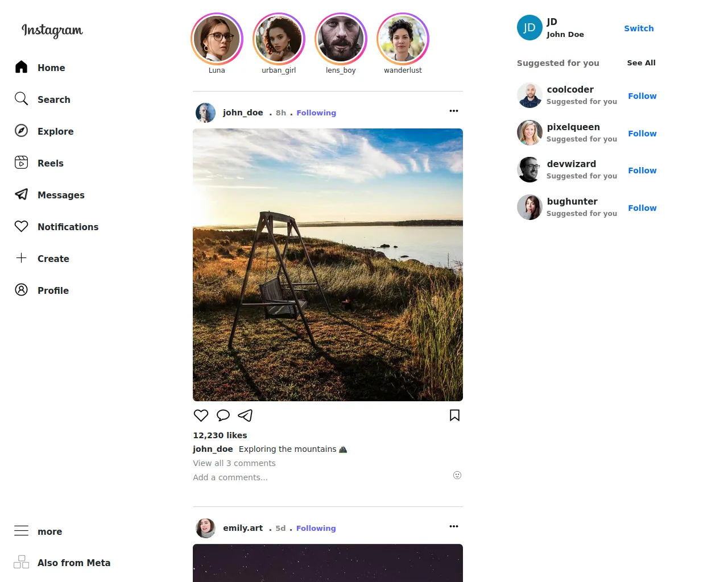Screen dimensions: 728x582
Task: Open Profile in sidebar
Action: 53,290
